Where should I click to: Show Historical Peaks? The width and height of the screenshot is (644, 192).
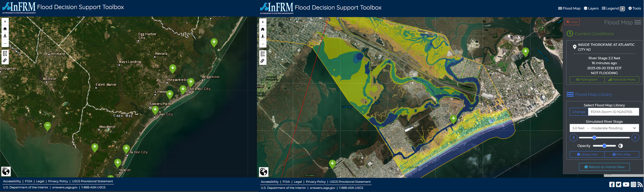(x=621, y=79)
